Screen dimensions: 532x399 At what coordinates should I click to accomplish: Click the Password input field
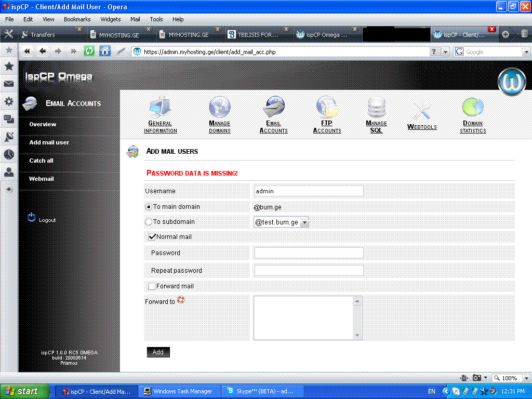pyautogui.click(x=309, y=253)
